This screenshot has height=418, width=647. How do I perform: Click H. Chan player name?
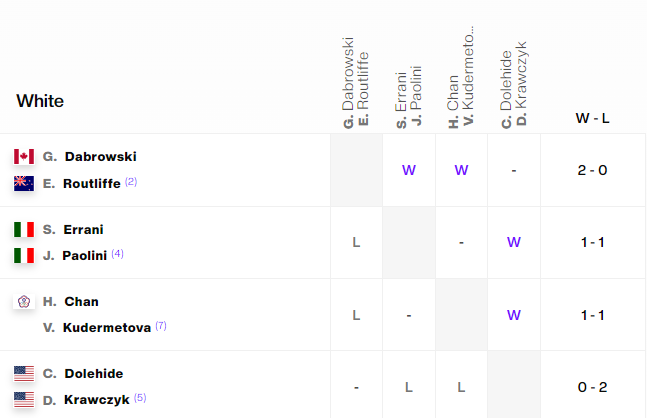(x=71, y=301)
